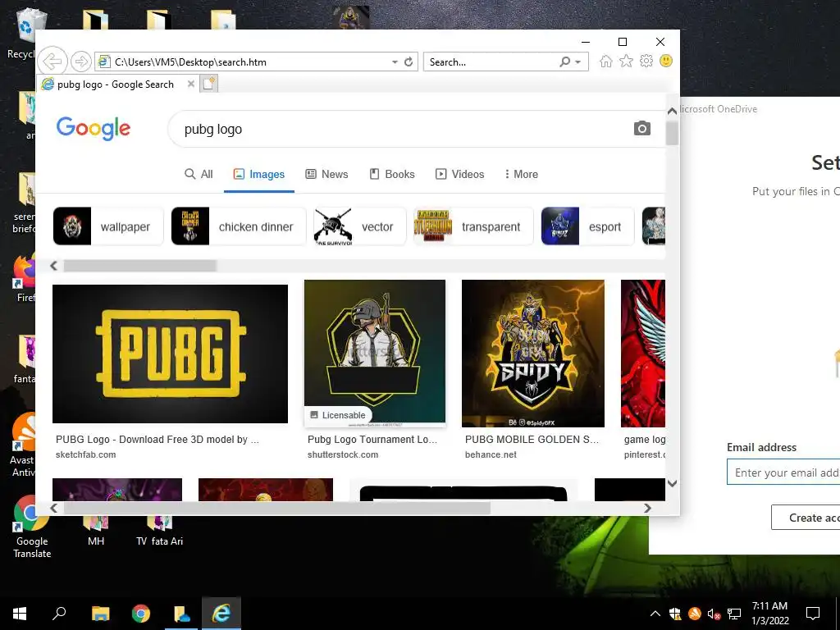Filter images by 'transparent' chip

click(x=473, y=226)
